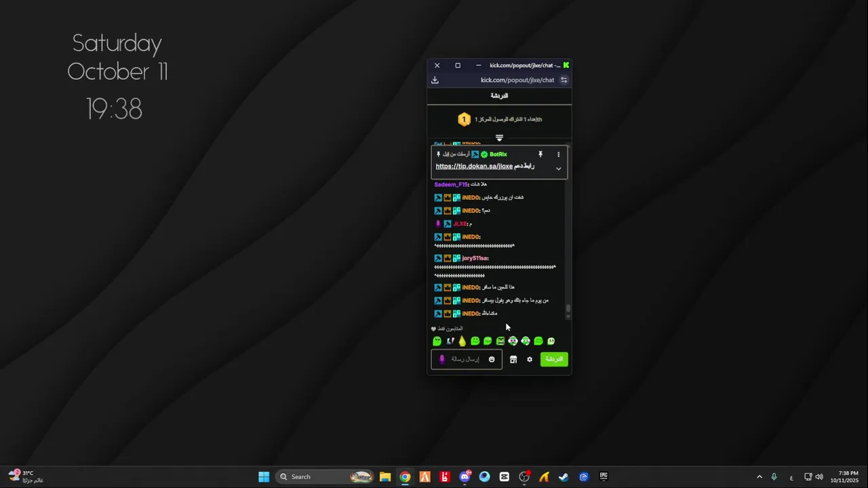868x488 pixels.
Task: Open the weather widget showing 31°C
Action: click(26, 476)
